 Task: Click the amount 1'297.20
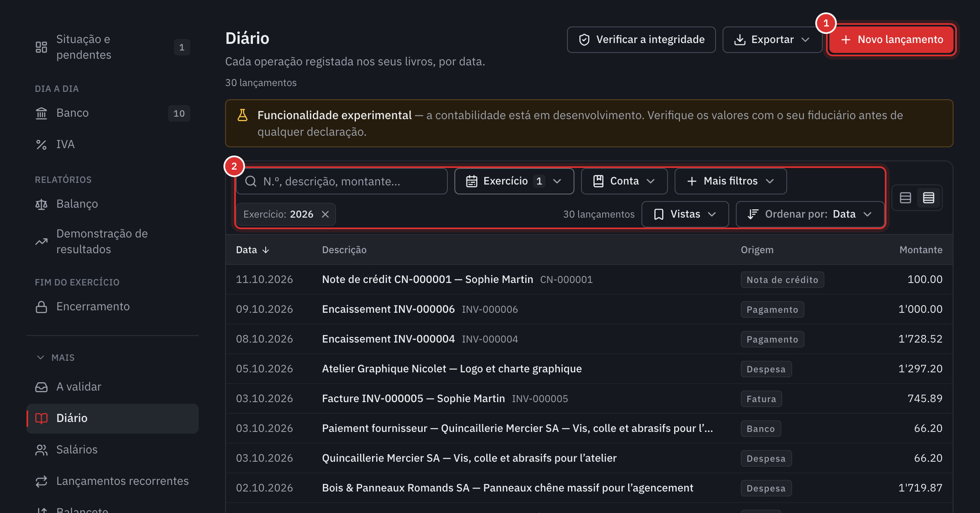coord(920,369)
